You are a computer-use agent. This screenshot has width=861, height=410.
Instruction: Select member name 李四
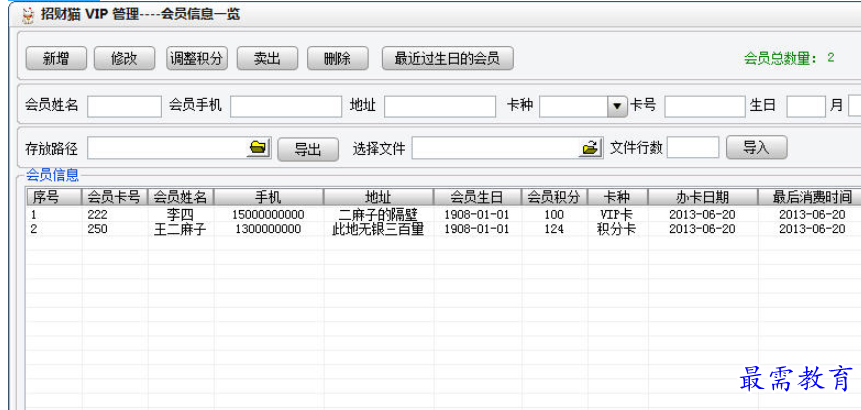180,215
